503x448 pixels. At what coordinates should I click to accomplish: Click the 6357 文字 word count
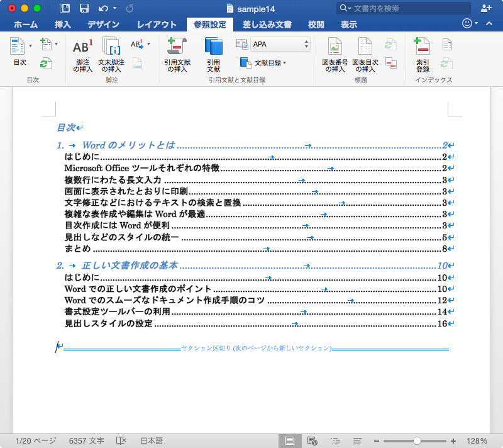click(x=87, y=441)
